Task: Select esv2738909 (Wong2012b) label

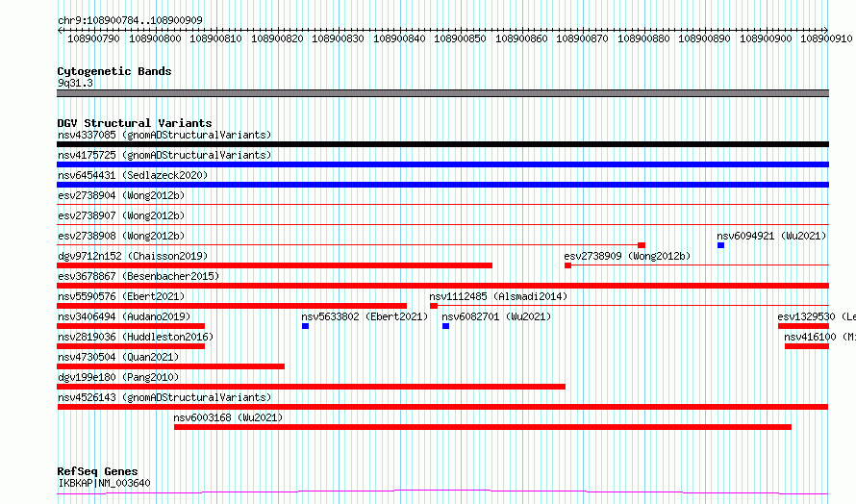Action: tap(627, 256)
